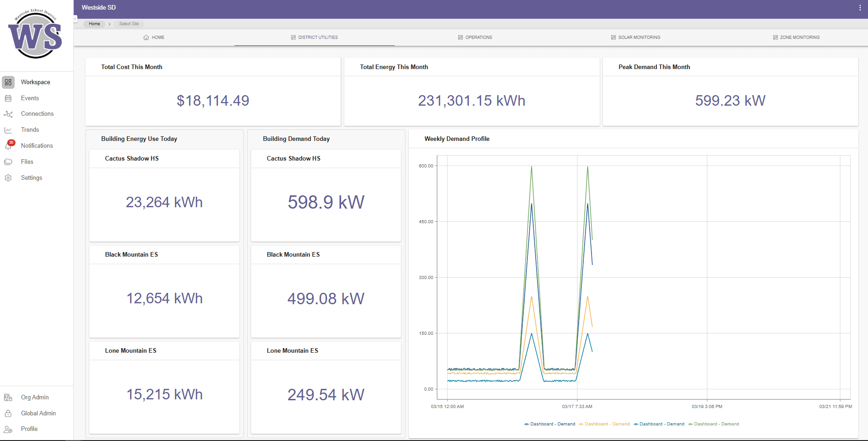Open Settings gear in sidebar
868x441 pixels.
(8, 178)
